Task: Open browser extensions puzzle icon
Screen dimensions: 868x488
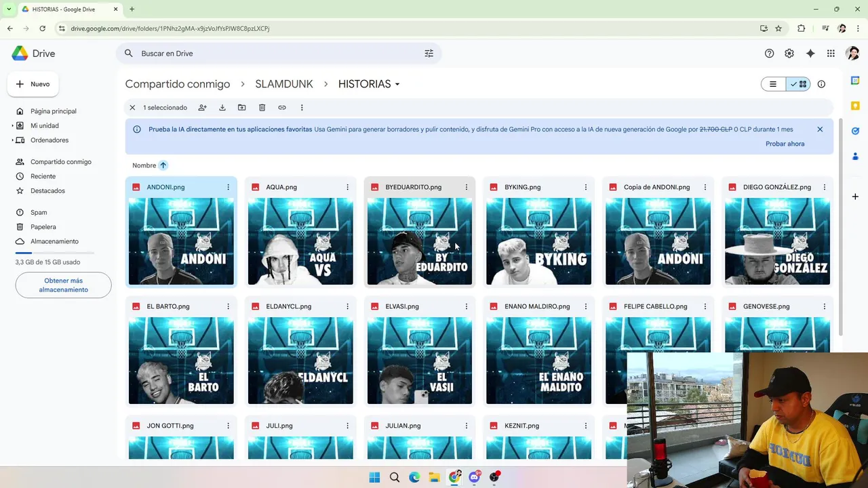Action: pos(801,28)
